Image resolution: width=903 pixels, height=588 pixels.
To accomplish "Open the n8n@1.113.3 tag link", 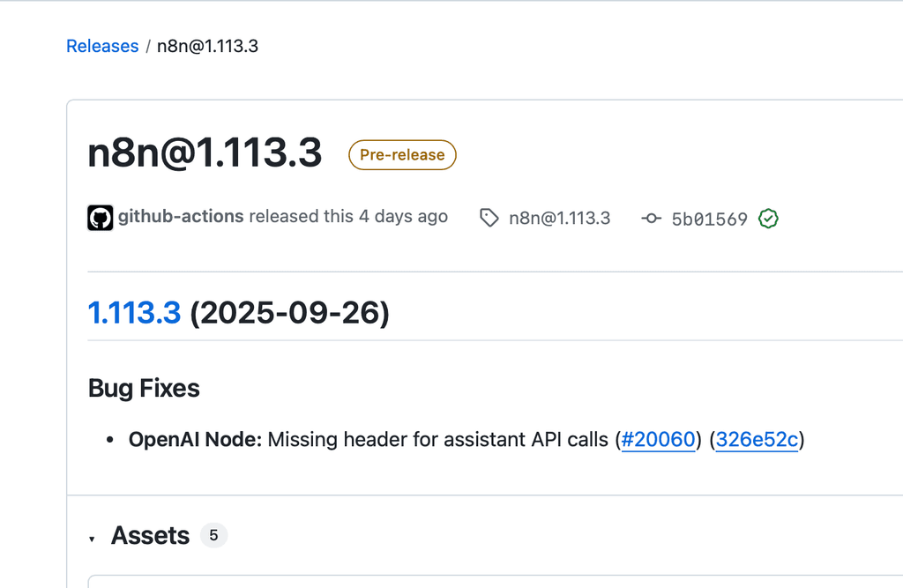I will [x=559, y=219].
